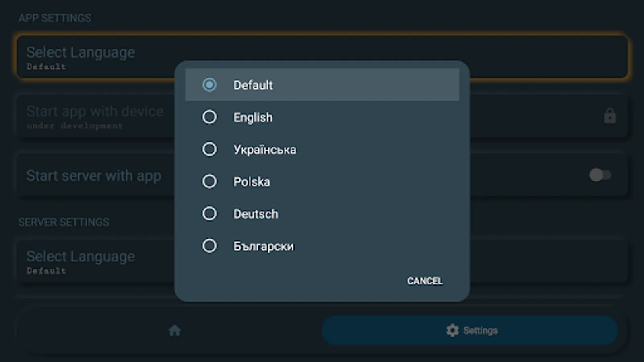
Task: Choose the English radio option
Action: (x=209, y=117)
